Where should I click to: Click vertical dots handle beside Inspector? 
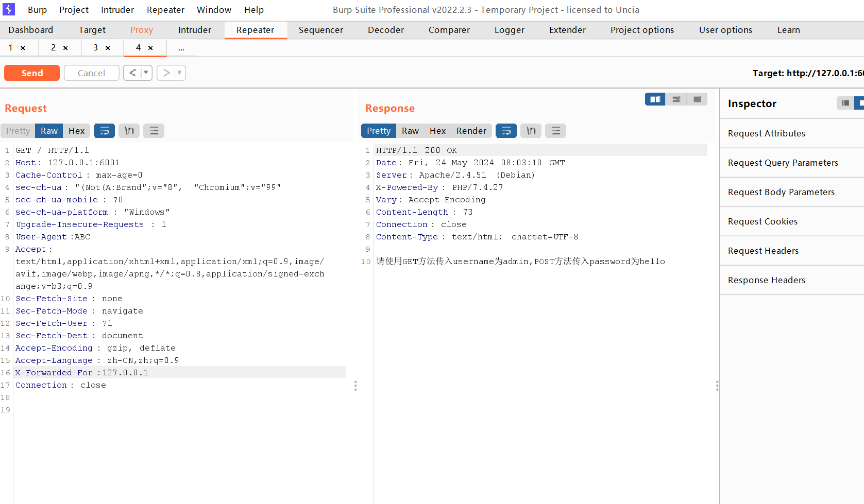717,386
